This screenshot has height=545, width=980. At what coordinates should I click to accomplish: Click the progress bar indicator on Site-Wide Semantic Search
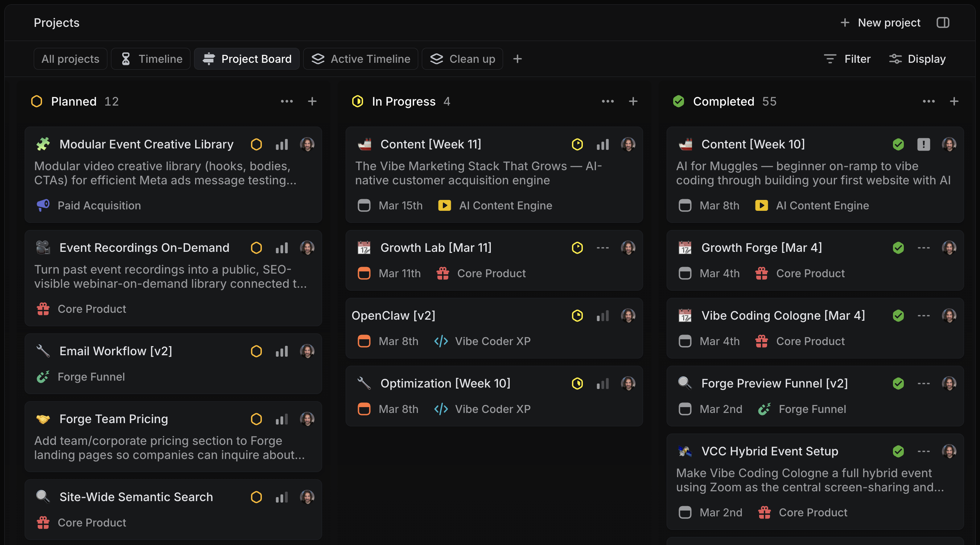pyautogui.click(x=282, y=497)
